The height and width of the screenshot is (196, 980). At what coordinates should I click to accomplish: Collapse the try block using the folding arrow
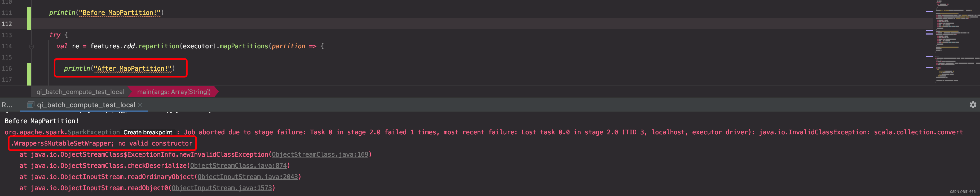(x=32, y=46)
